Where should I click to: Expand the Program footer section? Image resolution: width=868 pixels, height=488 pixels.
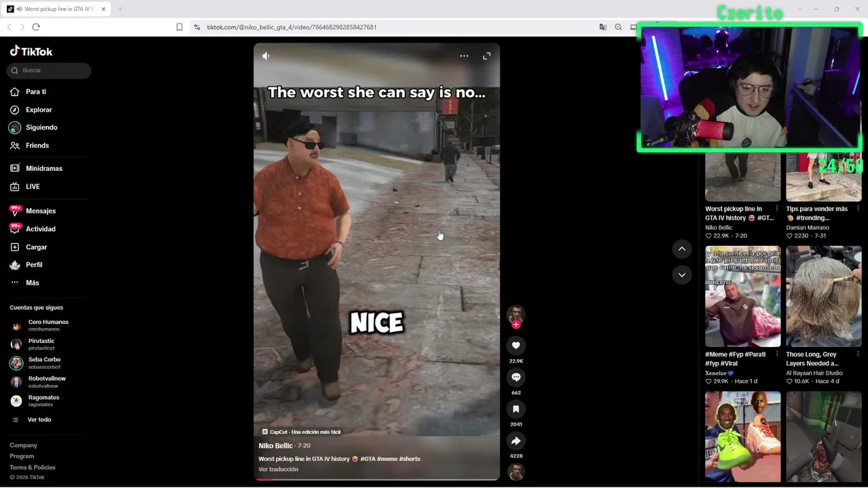(x=22, y=456)
